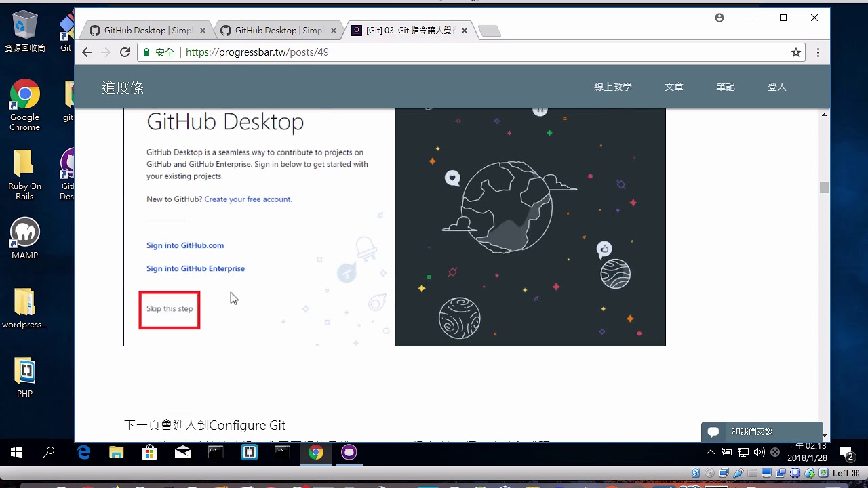This screenshot has height=488, width=868.
Task: Open taskbar search magnifier
Action: coord(49,452)
